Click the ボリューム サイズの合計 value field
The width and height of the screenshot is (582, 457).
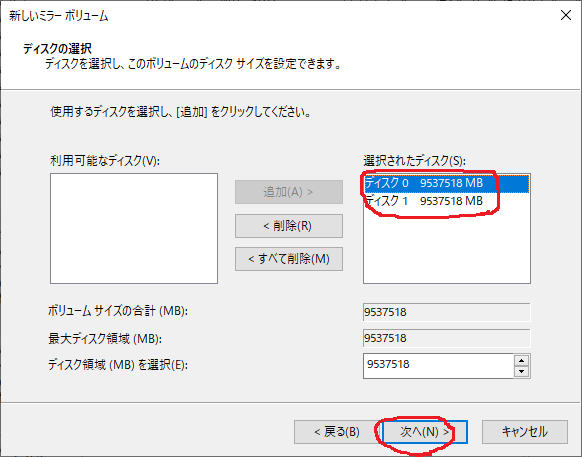coord(447,312)
